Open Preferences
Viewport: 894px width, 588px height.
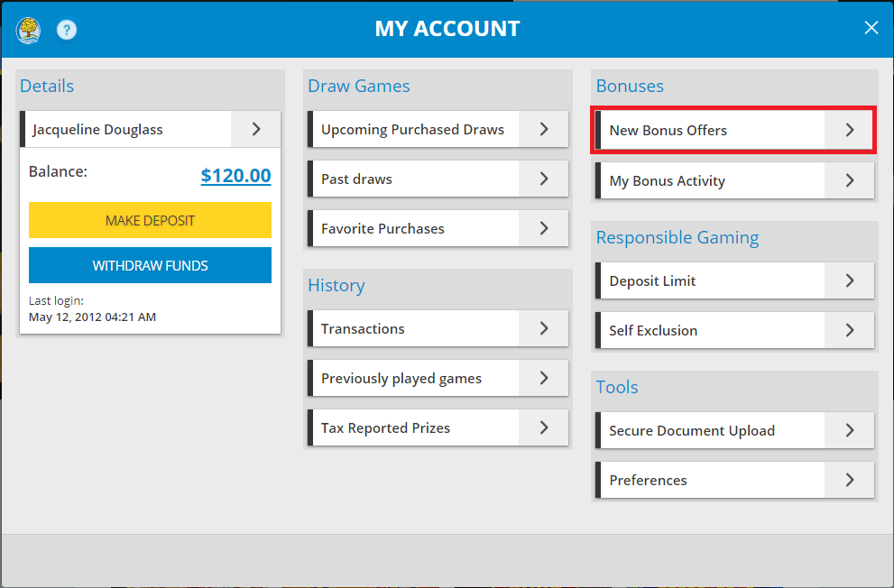pyautogui.click(x=734, y=481)
